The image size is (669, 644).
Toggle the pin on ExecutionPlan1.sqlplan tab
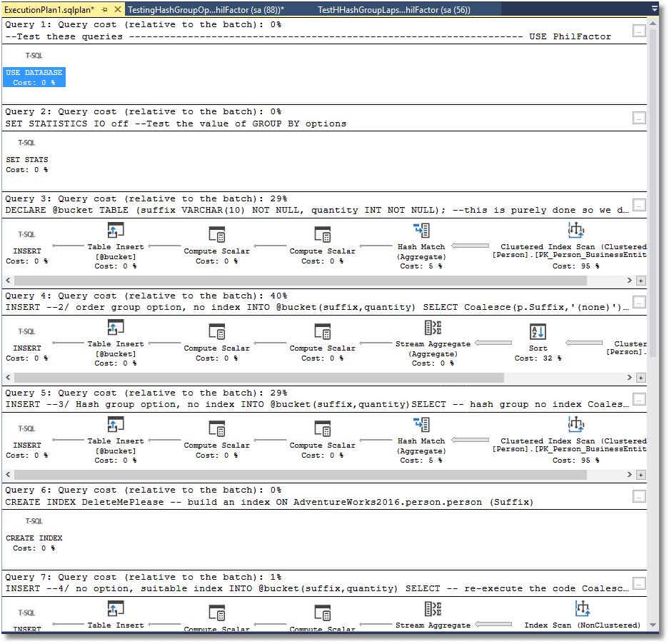(x=104, y=9)
